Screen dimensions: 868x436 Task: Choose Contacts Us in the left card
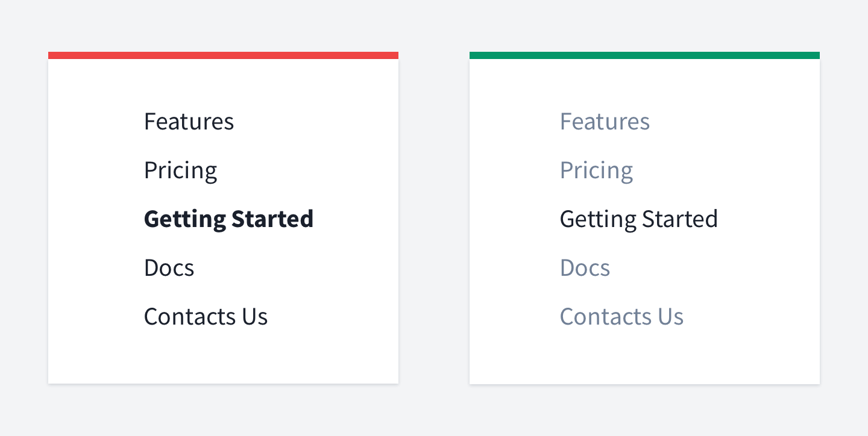[206, 317]
